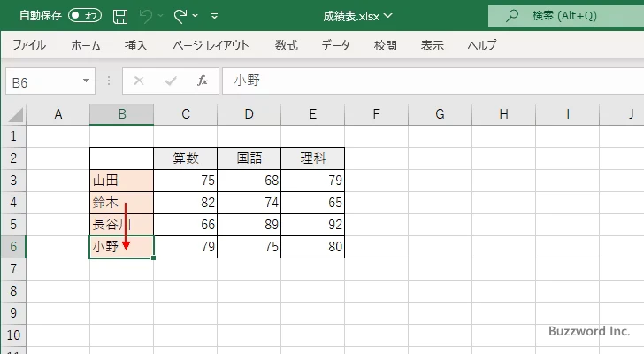Viewport: 644px width, 354px height.
Task: Switch to the 挿入 ribbon tab
Action: pyautogui.click(x=135, y=45)
